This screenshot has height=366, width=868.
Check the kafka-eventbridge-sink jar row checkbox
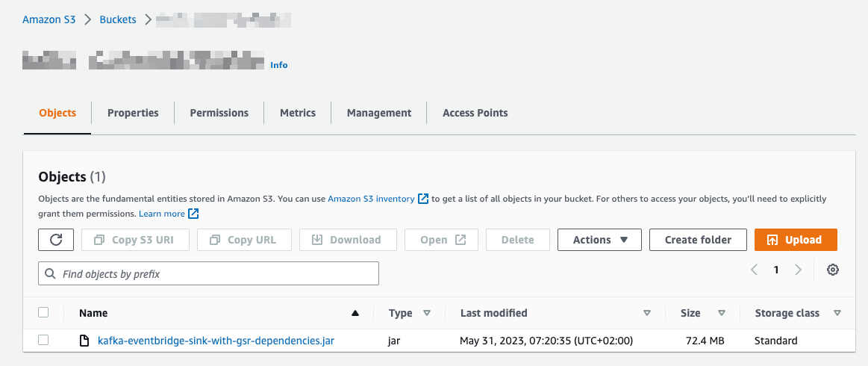[x=43, y=340]
